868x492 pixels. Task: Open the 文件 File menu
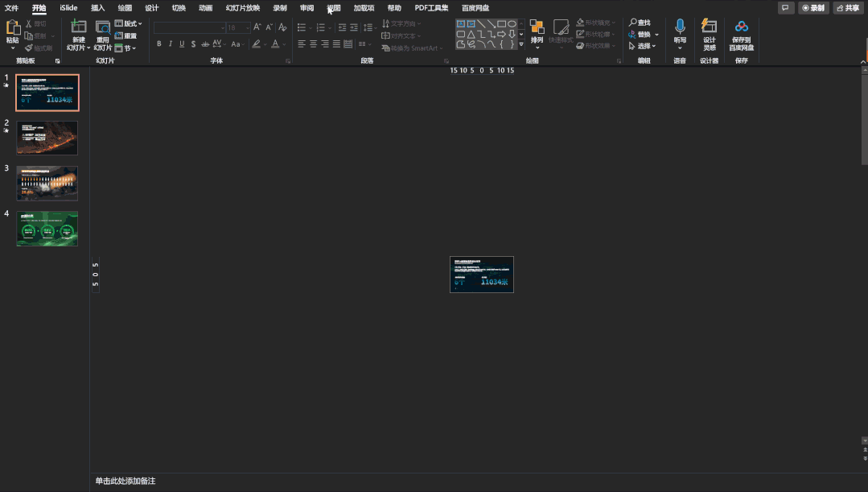pyautogui.click(x=11, y=8)
